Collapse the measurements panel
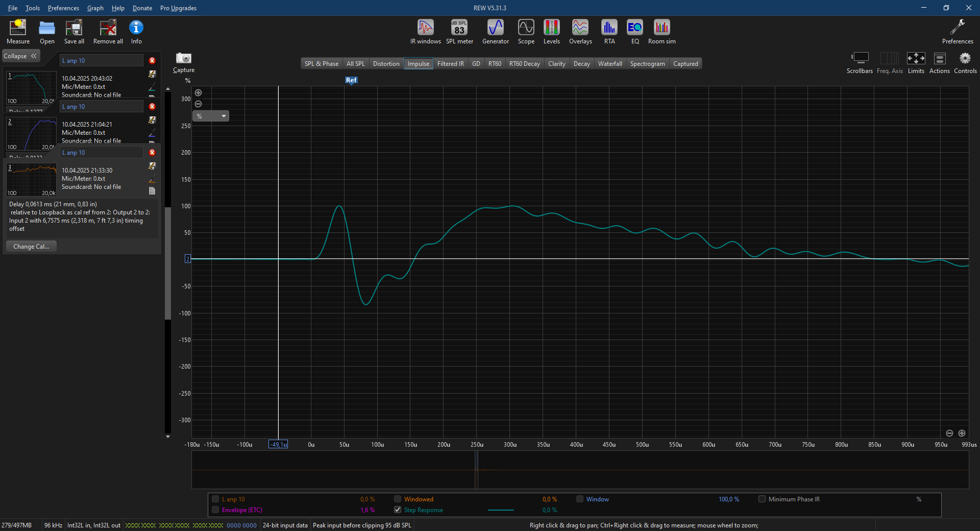 [20, 56]
